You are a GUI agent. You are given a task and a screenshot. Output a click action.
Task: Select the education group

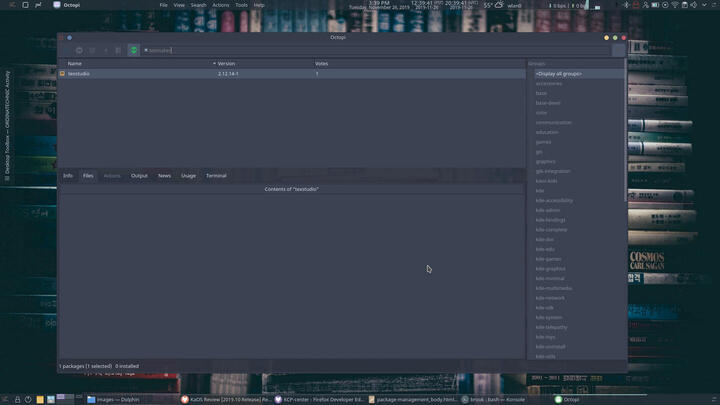point(547,132)
